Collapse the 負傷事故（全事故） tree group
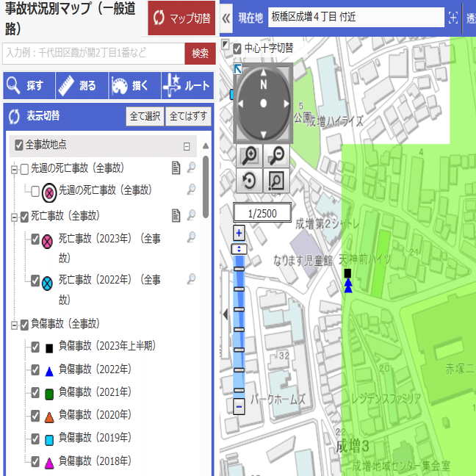476x476 pixels. coord(14,325)
